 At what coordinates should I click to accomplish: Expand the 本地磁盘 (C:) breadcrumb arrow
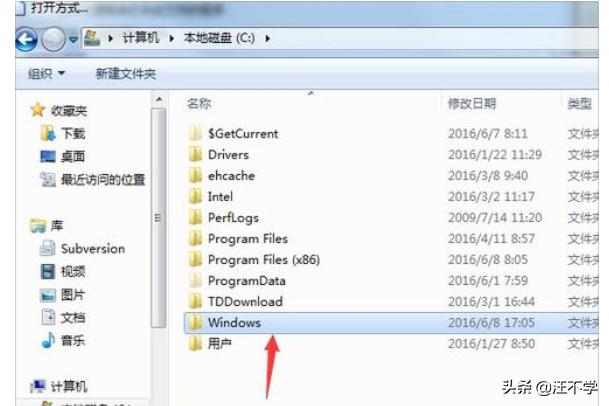coord(268,38)
